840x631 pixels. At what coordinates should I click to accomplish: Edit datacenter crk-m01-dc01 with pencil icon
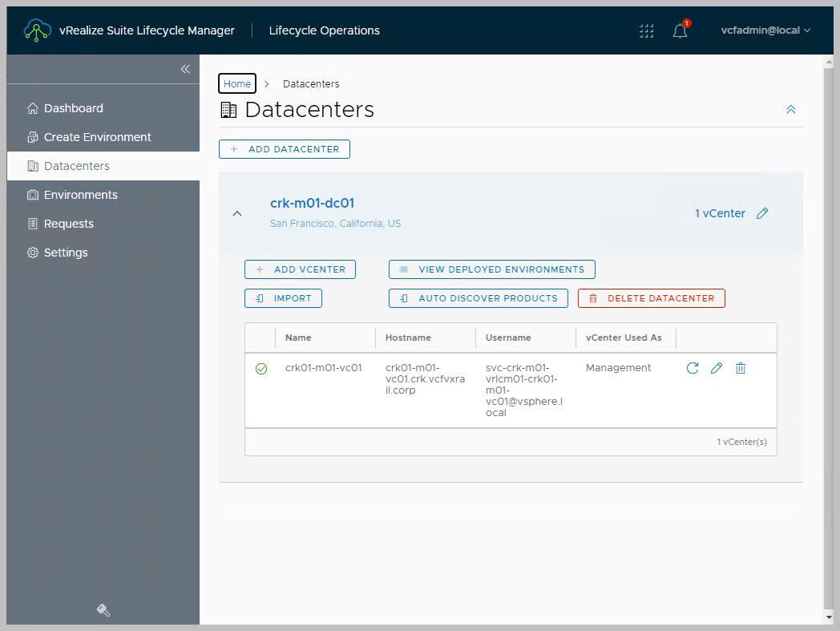(762, 213)
